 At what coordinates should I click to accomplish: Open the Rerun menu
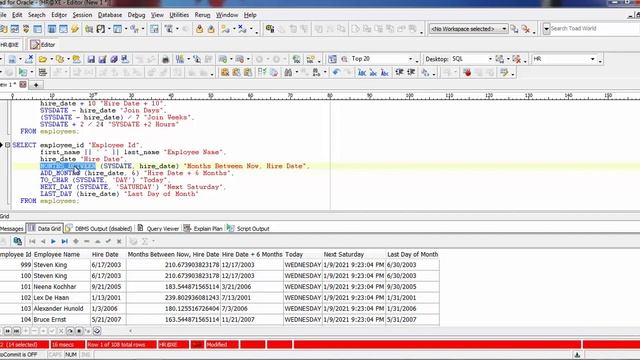(x=202, y=15)
